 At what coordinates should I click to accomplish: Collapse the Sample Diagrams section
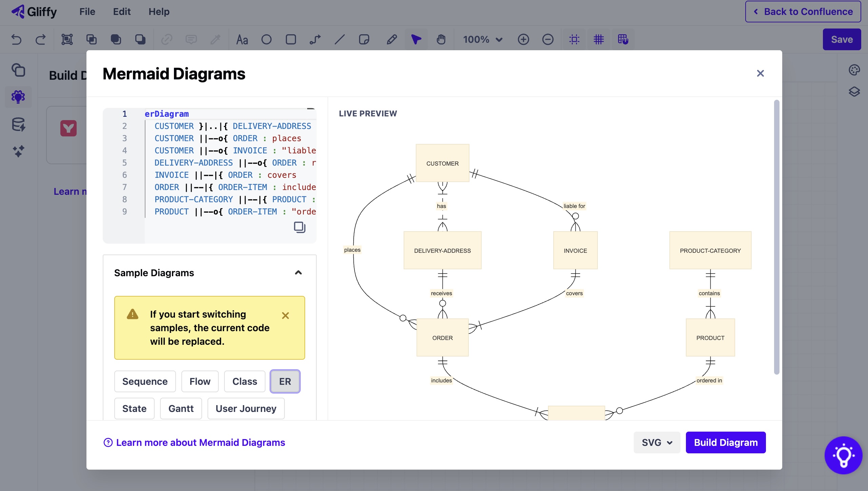pos(298,273)
